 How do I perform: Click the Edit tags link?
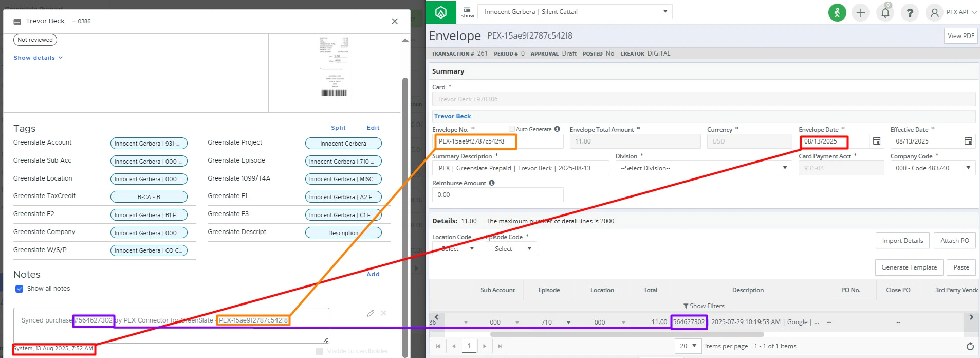[373, 128]
